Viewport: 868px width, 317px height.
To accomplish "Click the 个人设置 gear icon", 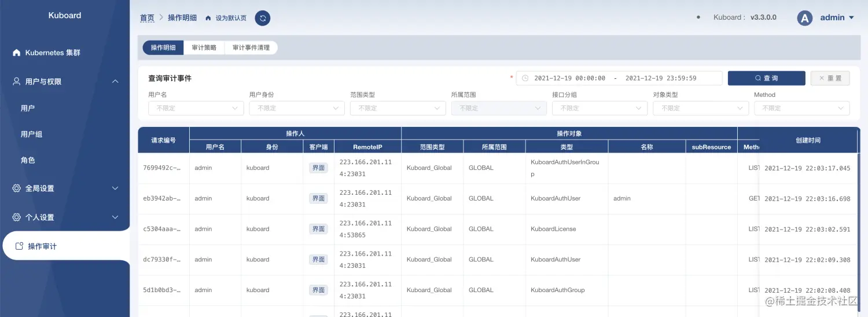I will pyautogui.click(x=17, y=217).
